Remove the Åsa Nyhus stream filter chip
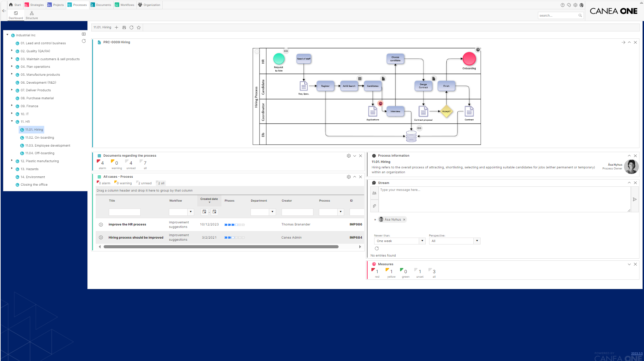Viewport: 644px width, 361px height. pos(404,219)
